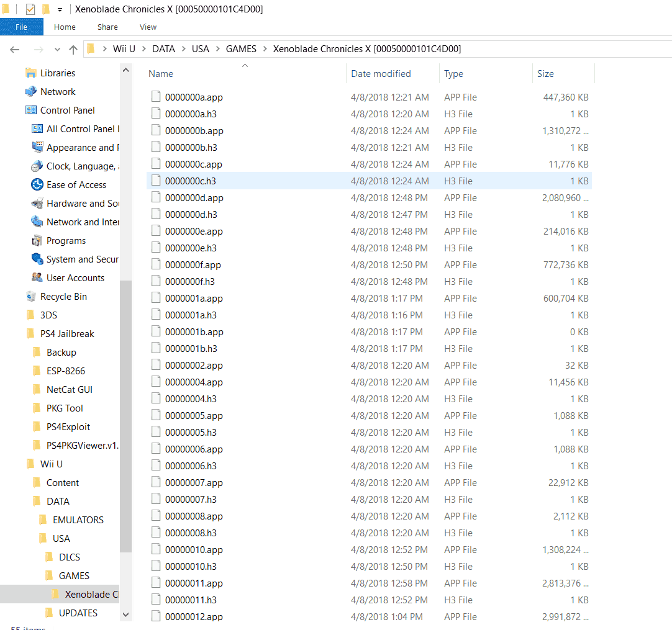Select file 00000002.app
The image size is (672, 630).
point(194,366)
